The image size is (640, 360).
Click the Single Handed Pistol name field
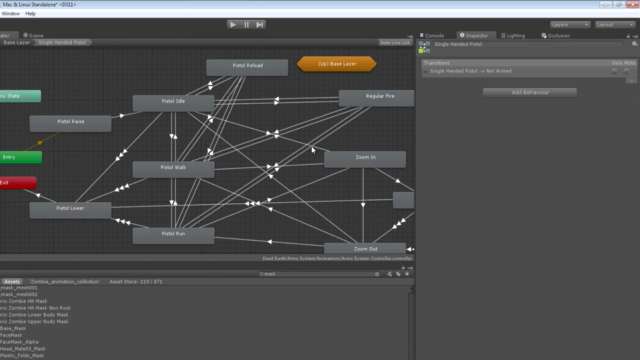(527, 44)
